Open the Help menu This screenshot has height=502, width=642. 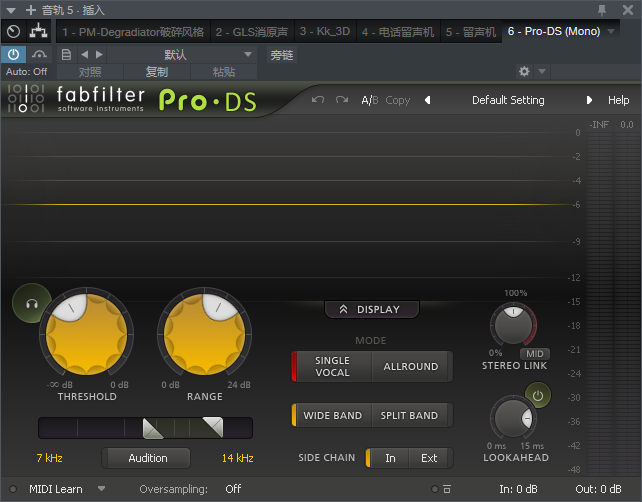[618, 100]
